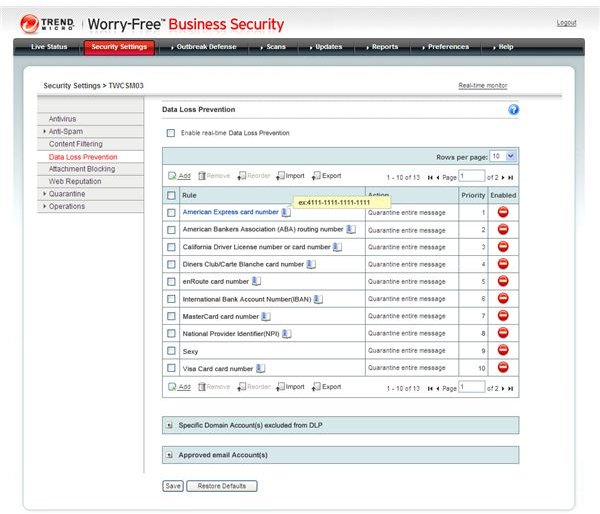
Task: Toggle enabled status icon for ABA routing number
Action: 503,229
